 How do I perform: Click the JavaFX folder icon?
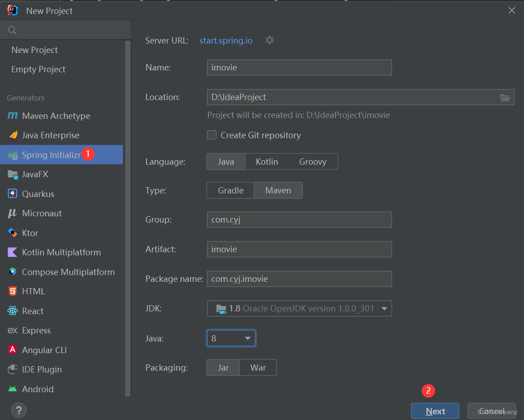[13, 175]
